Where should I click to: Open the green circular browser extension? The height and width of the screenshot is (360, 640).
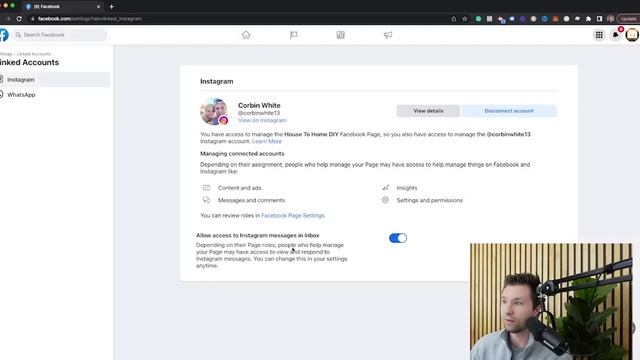[478, 19]
